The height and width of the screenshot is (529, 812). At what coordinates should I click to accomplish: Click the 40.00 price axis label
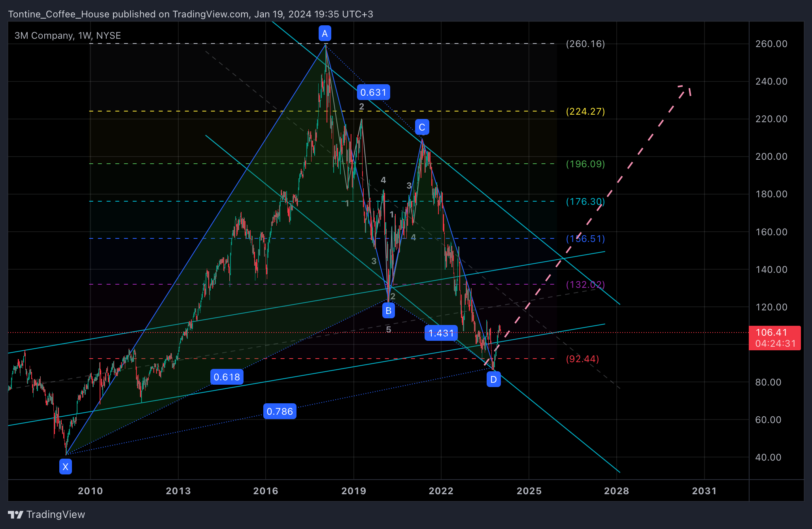tap(768, 457)
